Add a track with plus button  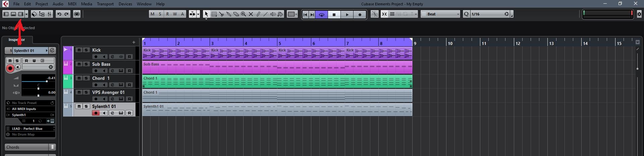coord(133,42)
